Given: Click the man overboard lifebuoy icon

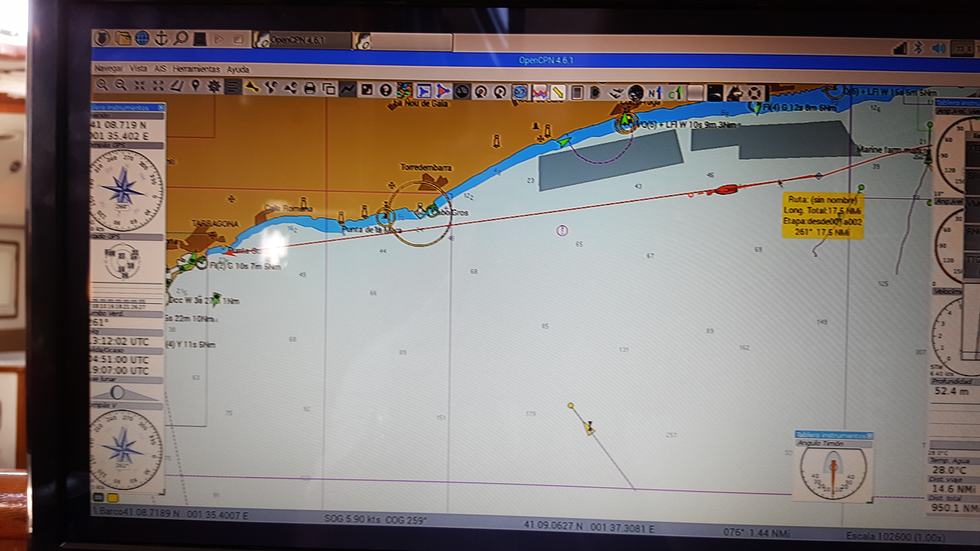Looking at the screenshot, I should click(x=754, y=93).
